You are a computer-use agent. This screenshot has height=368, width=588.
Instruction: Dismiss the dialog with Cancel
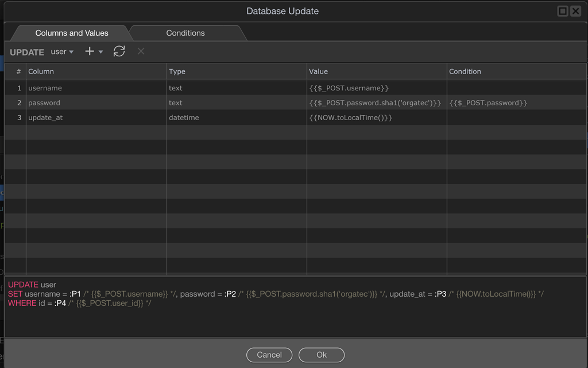(269, 355)
